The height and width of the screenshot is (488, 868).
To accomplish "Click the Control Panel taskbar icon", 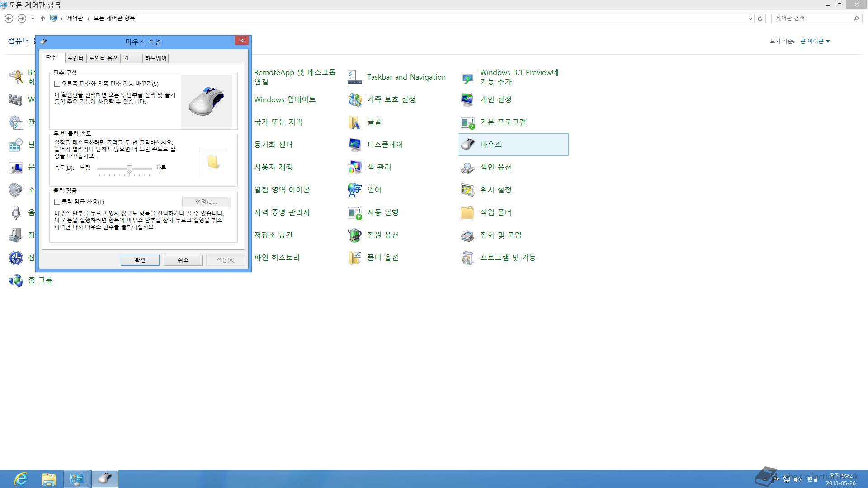I will click(77, 479).
